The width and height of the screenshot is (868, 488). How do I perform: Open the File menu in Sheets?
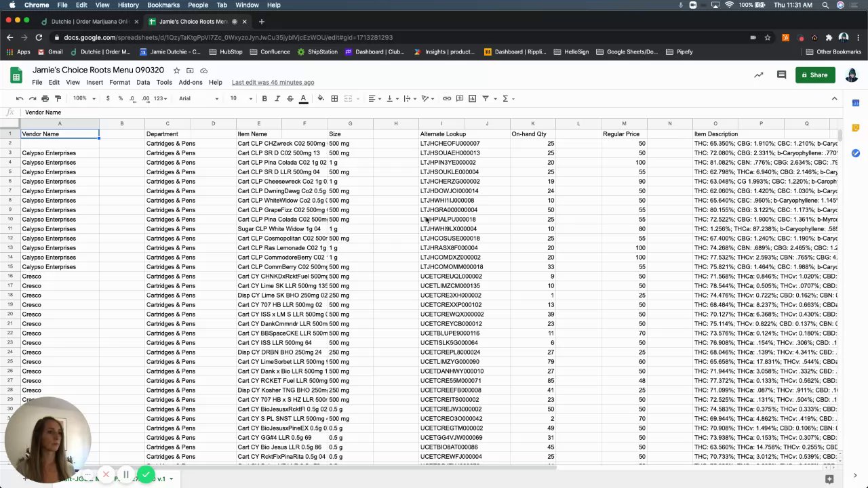click(x=37, y=82)
